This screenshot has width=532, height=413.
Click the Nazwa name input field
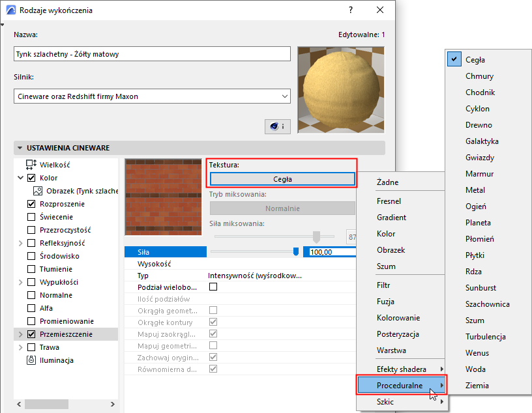point(152,54)
